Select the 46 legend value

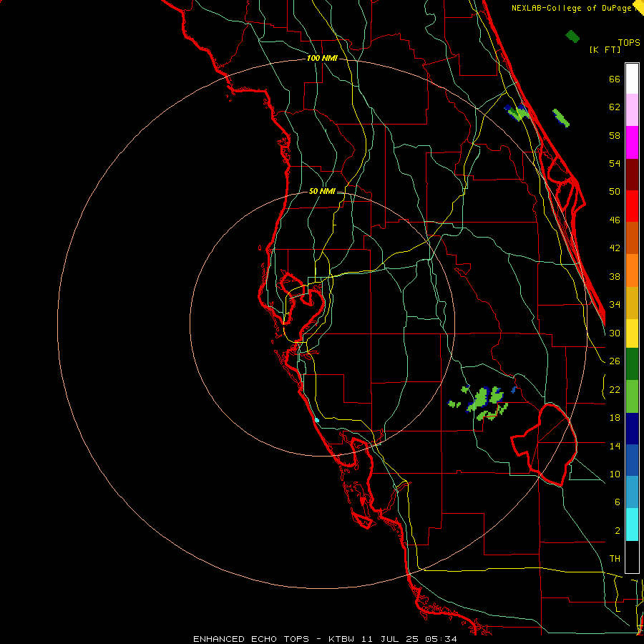pyautogui.click(x=615, y=220)
